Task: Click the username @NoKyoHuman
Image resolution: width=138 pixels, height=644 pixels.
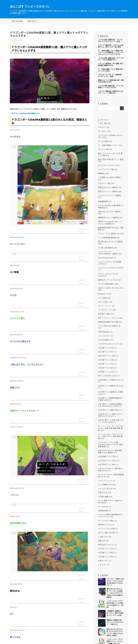Action: click(x=16, y=404)
